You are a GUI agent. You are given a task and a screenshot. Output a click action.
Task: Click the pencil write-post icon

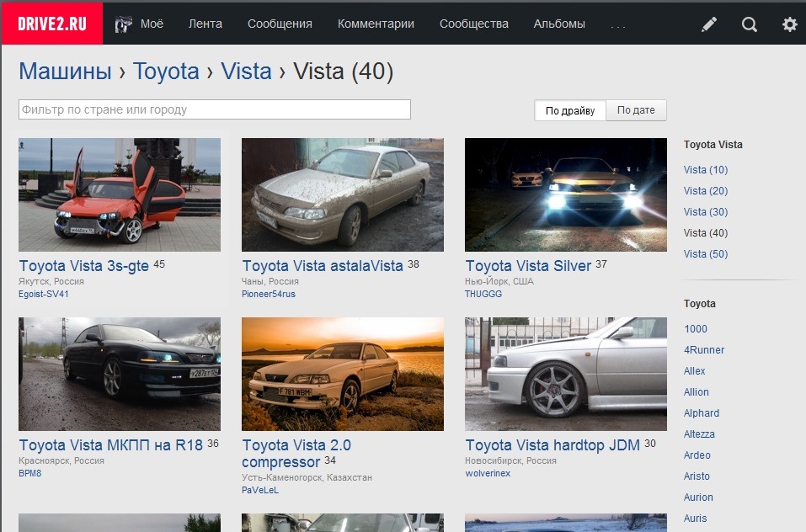[x=709, y=24]
